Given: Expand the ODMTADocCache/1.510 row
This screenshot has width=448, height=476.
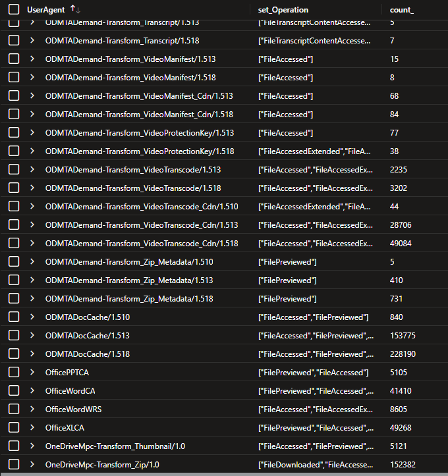Looking at the screenshot, I should click(32, 317).
